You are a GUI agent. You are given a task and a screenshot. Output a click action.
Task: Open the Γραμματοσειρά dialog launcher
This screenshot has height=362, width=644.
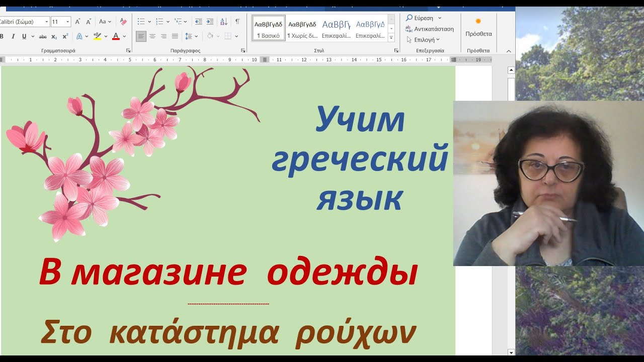pos(128,51)
